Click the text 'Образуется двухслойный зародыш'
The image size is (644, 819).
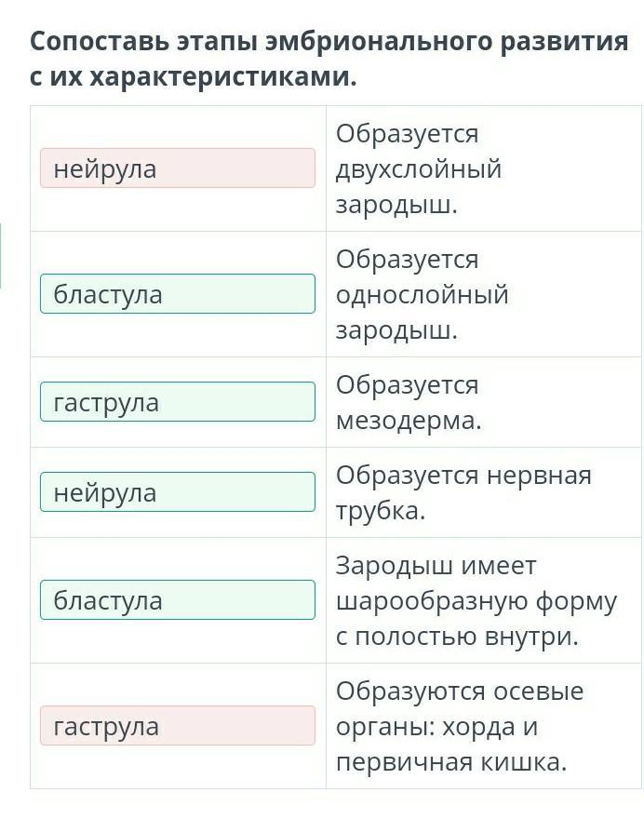pos(419,169)
